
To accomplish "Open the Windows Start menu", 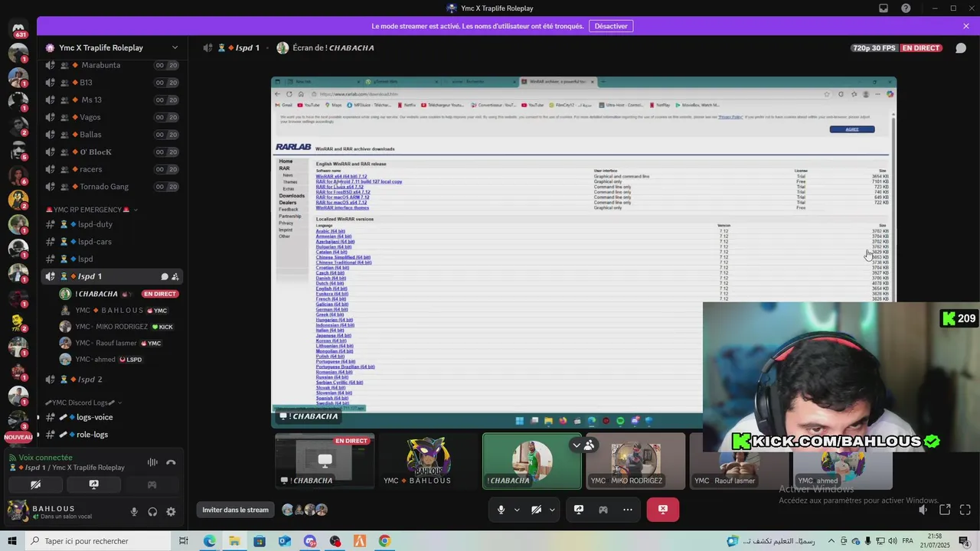I will click(x=12, y=541).
